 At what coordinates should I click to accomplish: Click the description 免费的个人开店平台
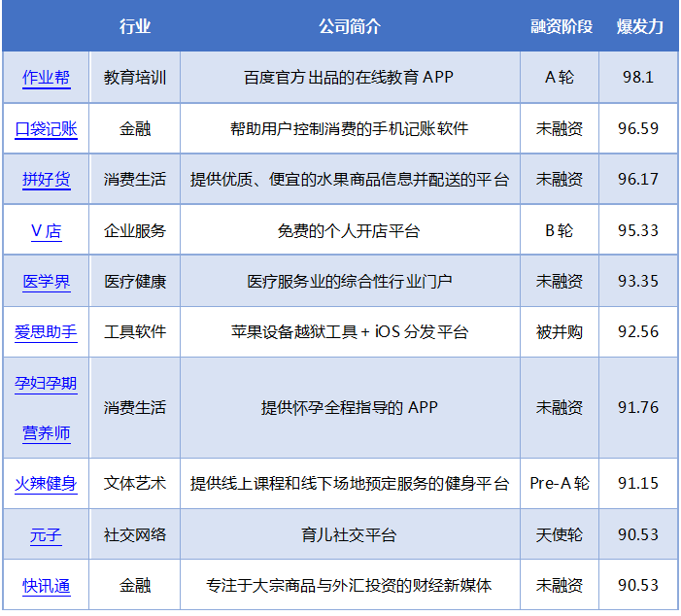(349, 230)
